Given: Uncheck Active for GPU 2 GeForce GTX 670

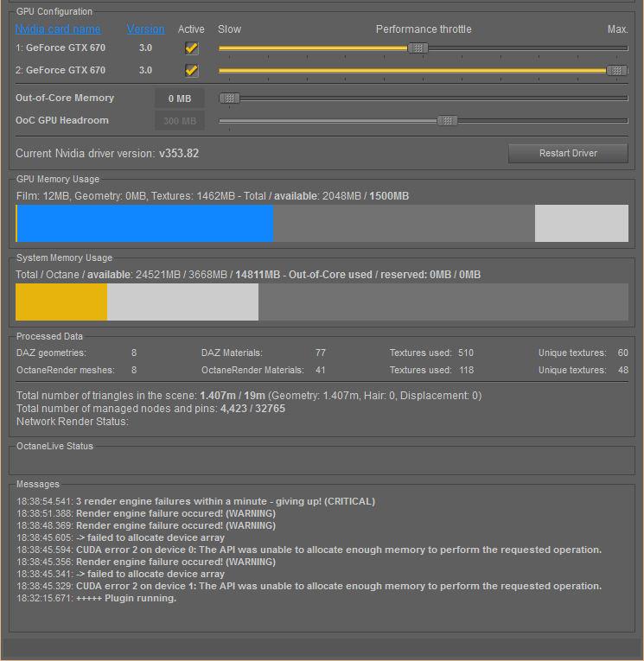Looking at the screenshot, I should 191,70.
